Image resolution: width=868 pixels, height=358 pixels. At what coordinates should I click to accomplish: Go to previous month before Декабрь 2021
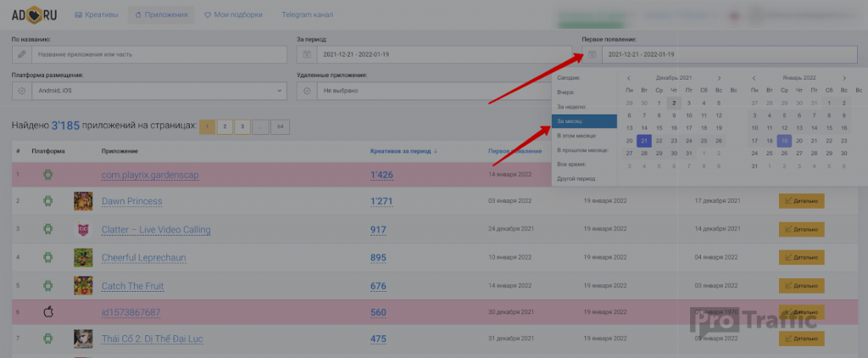pyautogui.click(x=628, y=77)
